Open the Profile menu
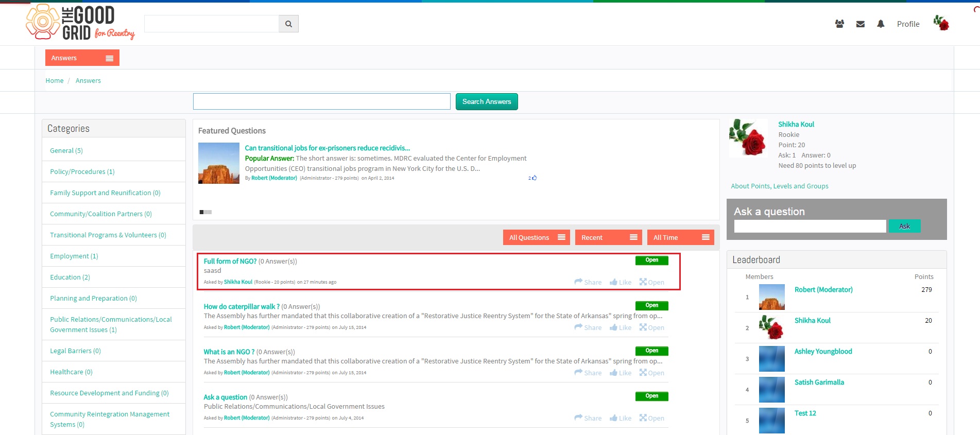 click(x=908, y=24)
